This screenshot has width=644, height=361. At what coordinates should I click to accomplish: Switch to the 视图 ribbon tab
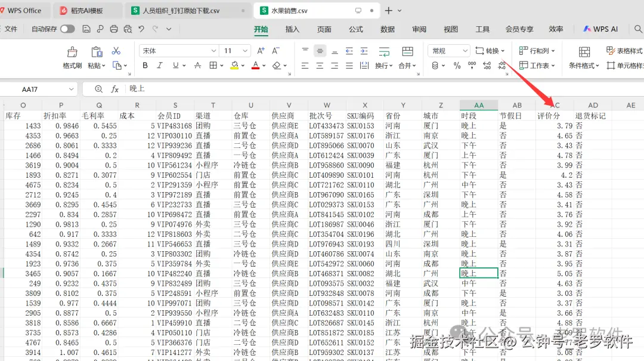tap(451, 29)
